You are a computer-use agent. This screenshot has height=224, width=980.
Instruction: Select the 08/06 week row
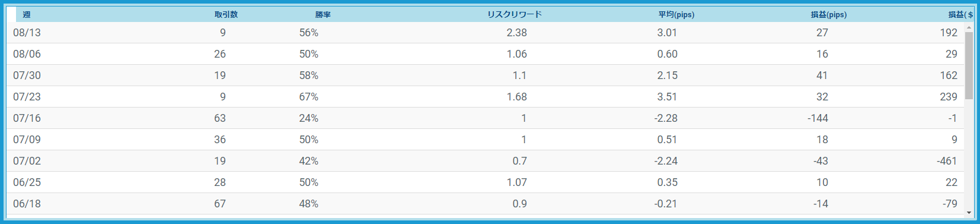point(486,54)
